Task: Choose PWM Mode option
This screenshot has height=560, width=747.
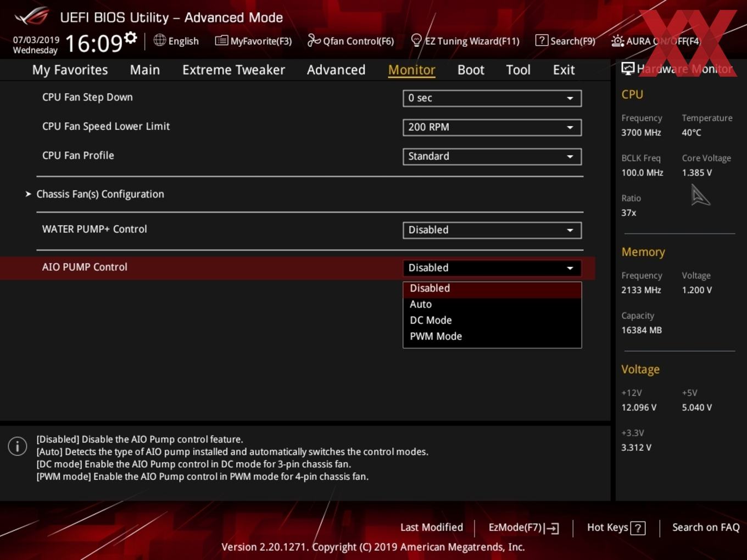Action: click(x=492, y=336)
